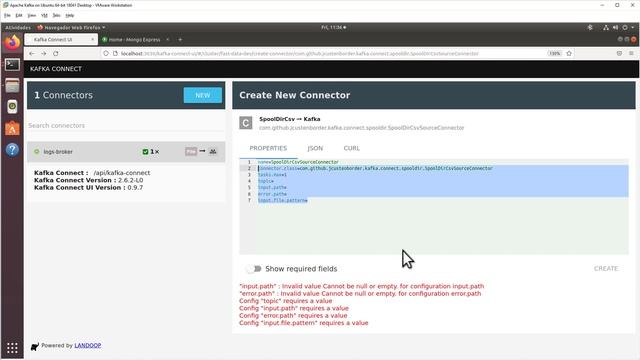Select the Mongo Express browser tab

click(x=136, y=40)
